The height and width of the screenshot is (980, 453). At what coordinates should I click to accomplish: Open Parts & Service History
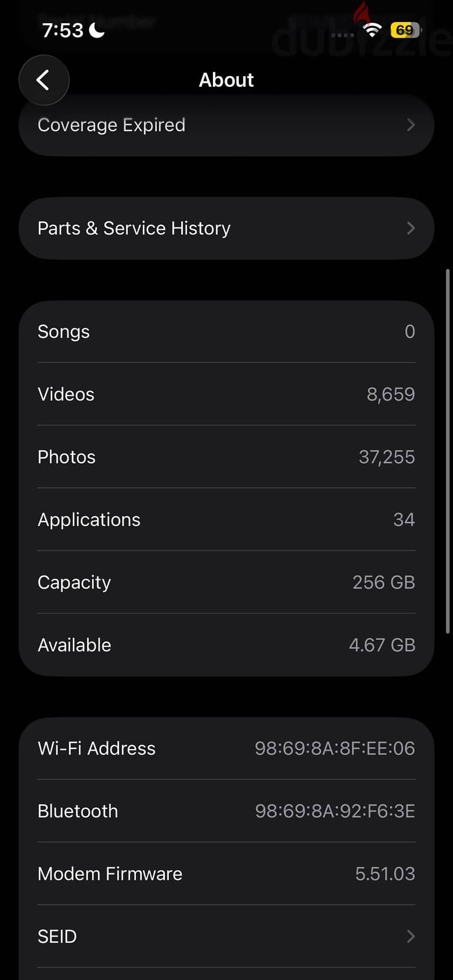pyautogui.click(x=226, y=228)
